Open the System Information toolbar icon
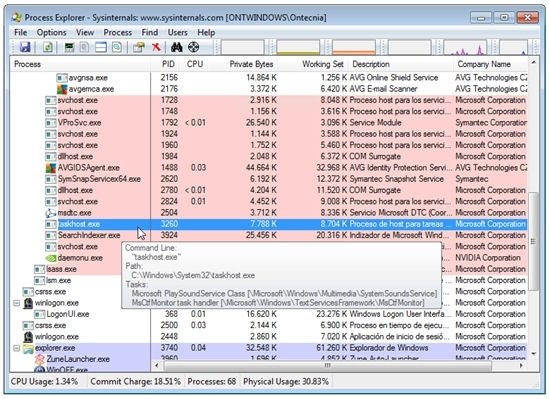 tap(69, 47)
